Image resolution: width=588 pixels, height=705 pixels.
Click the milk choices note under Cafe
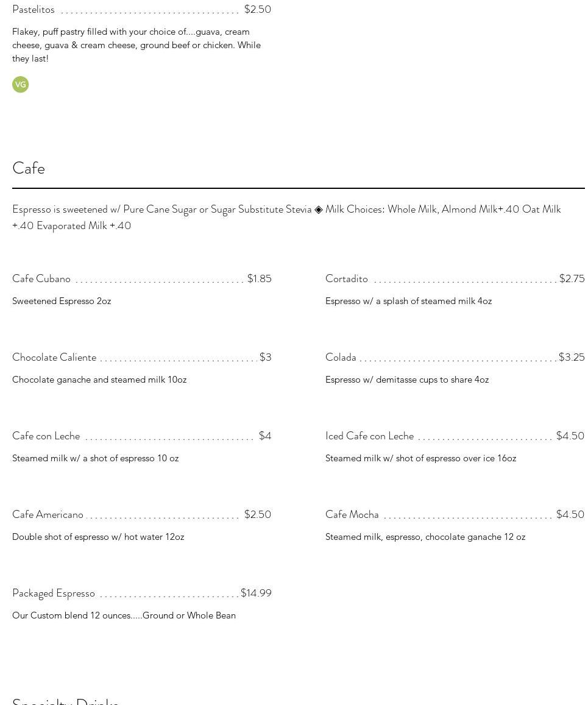coord(286,217)
